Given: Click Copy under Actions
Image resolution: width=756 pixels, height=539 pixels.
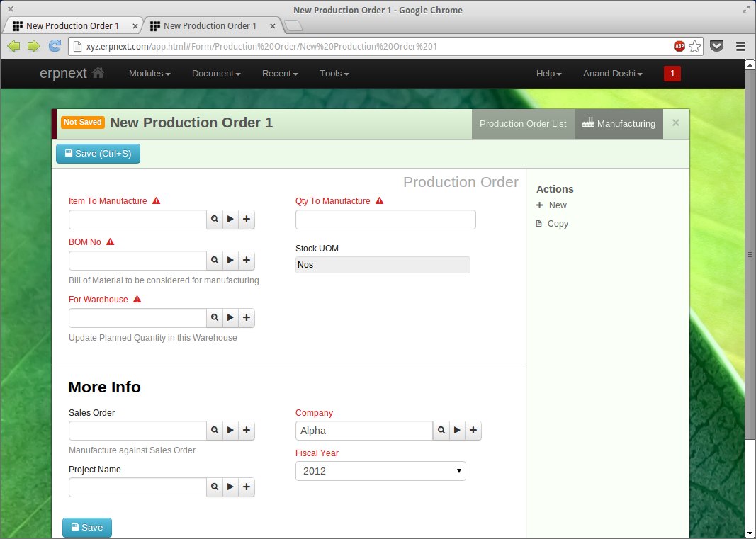Looking at the screenshot, I should pos(553,224).
